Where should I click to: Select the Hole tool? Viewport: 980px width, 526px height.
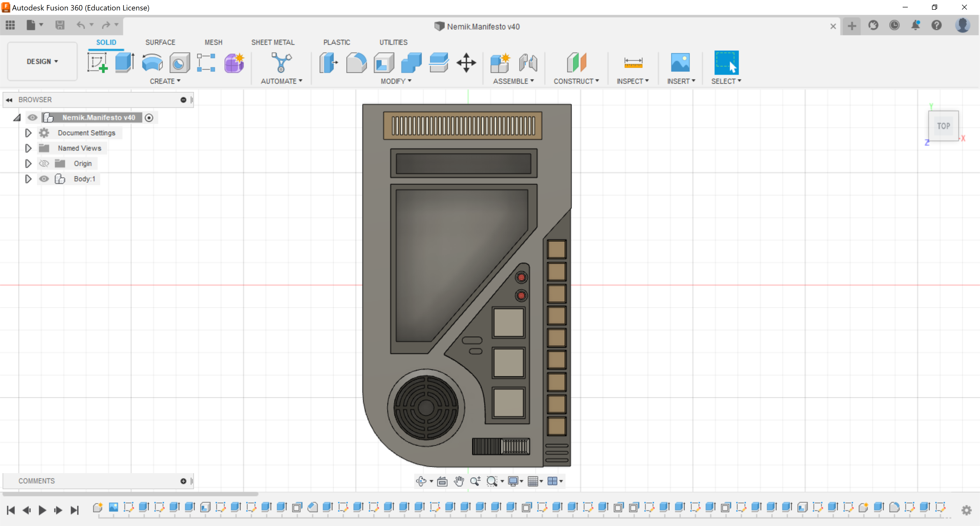[x=179, y=63]
